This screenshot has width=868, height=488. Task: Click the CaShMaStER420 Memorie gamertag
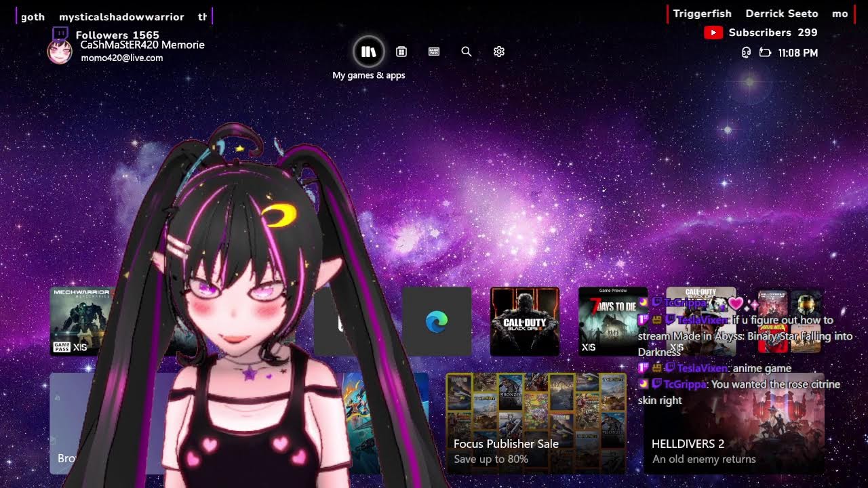142,45
